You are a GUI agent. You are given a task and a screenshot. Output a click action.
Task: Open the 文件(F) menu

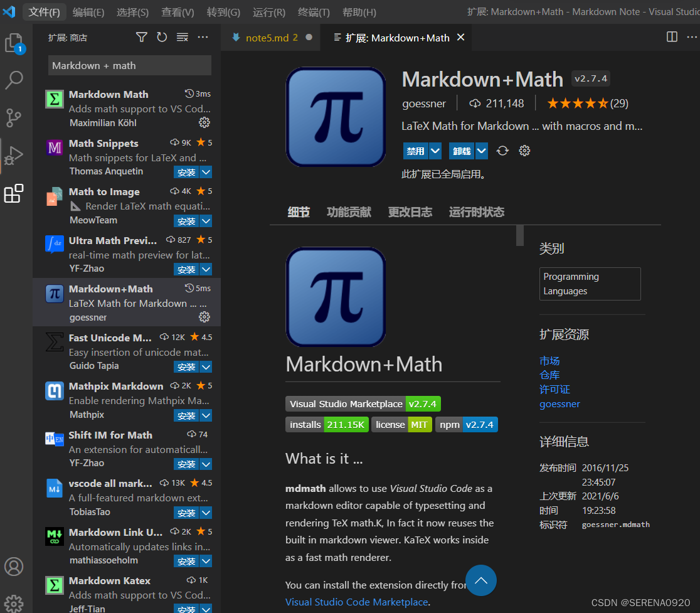[x=44, y=12]
